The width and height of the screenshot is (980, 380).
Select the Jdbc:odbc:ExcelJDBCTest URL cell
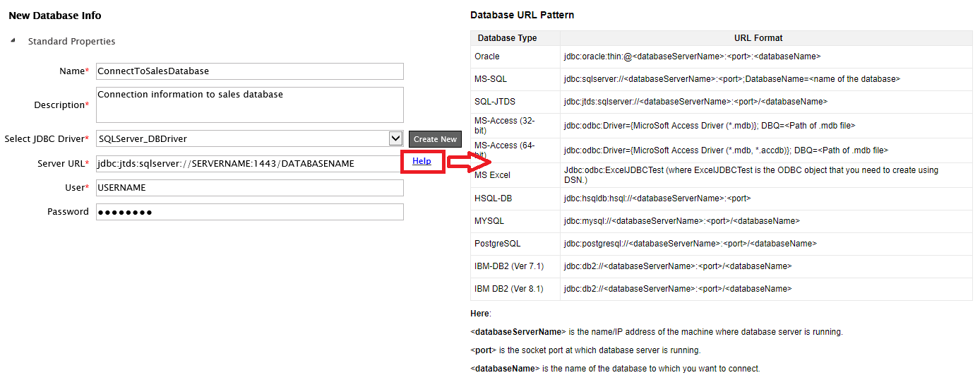[766, 175]
